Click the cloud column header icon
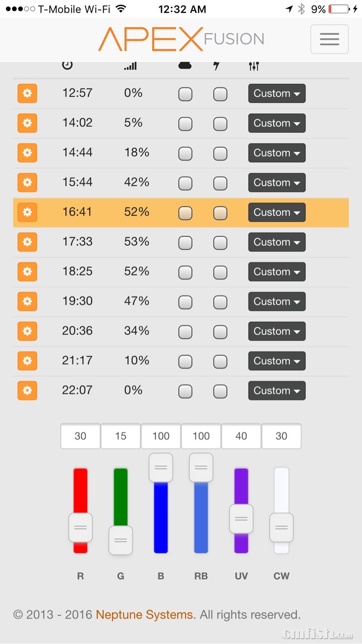Screen dimensions: 362x644 pos(185,66)
